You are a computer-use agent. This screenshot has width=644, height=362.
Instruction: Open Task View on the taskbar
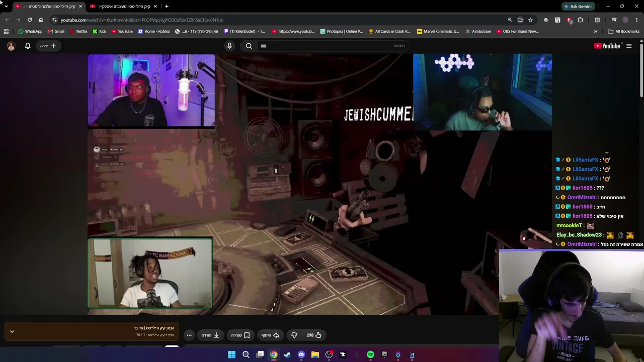(x=260, y=355)
